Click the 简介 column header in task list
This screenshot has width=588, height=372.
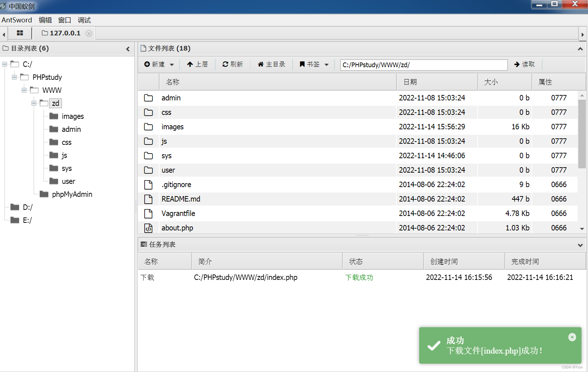click(x=267, y=261)
